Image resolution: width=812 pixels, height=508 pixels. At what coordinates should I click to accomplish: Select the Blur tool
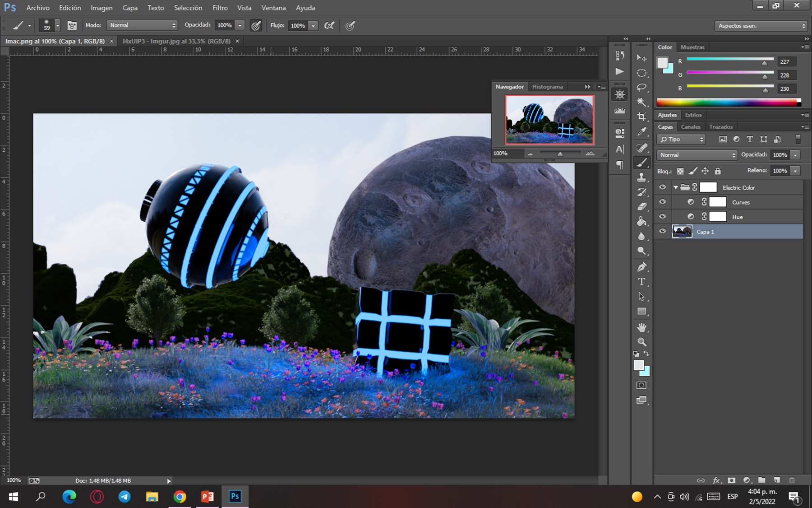click(641, 236)
